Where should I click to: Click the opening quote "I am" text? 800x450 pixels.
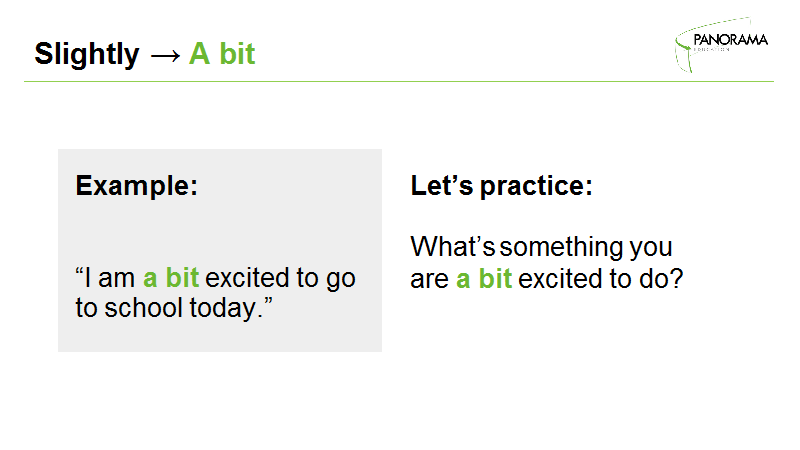[x=105, y=278]
